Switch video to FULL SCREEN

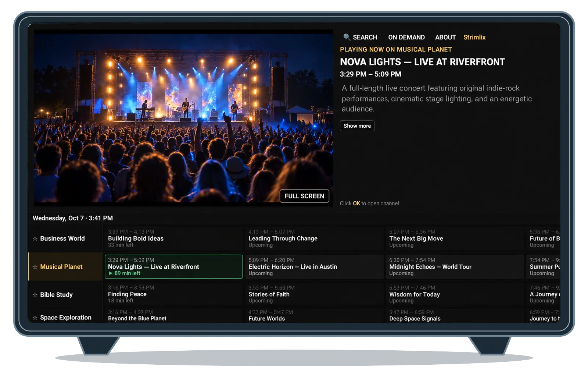pyautogui.click(x=304, y=196)
